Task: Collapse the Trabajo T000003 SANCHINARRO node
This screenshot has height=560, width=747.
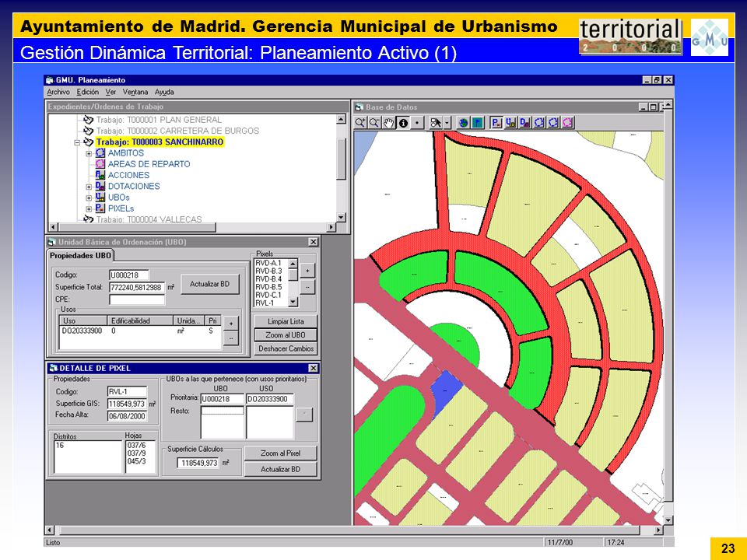Action: 77,142
